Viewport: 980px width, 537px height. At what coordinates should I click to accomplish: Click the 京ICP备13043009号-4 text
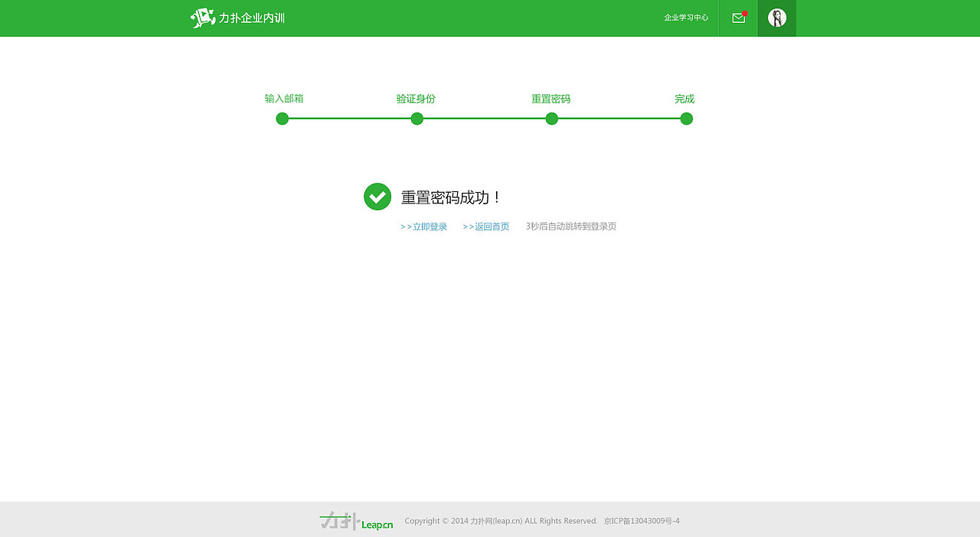[x=642, y=521]
